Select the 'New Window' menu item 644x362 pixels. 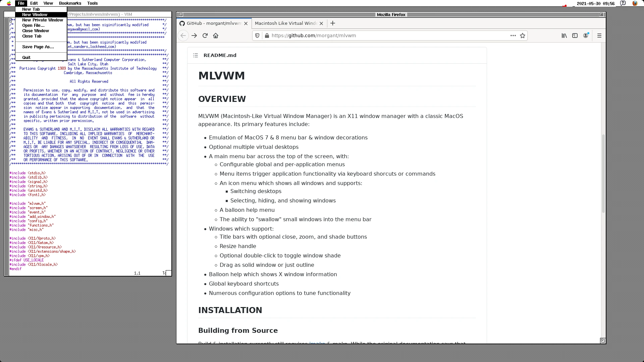(35, 14)
